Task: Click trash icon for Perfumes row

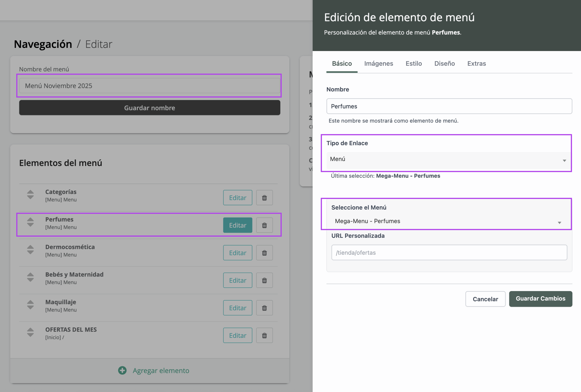Action: point(264,225)
